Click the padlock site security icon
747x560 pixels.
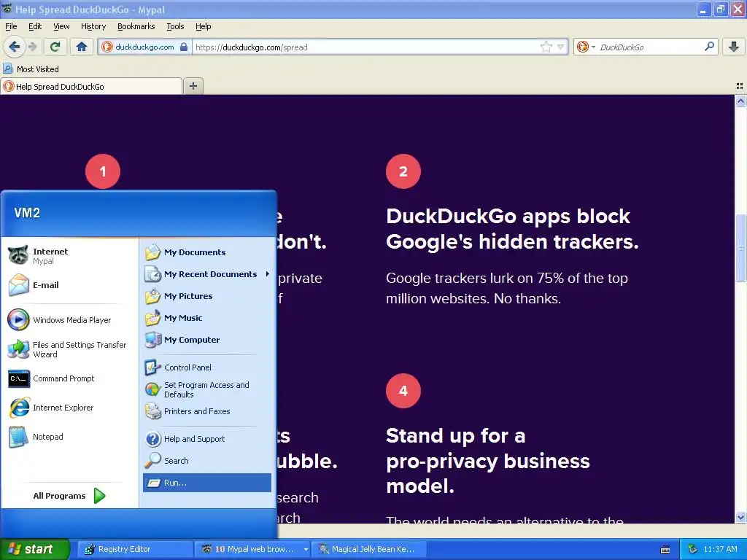[x=183, y=47]
